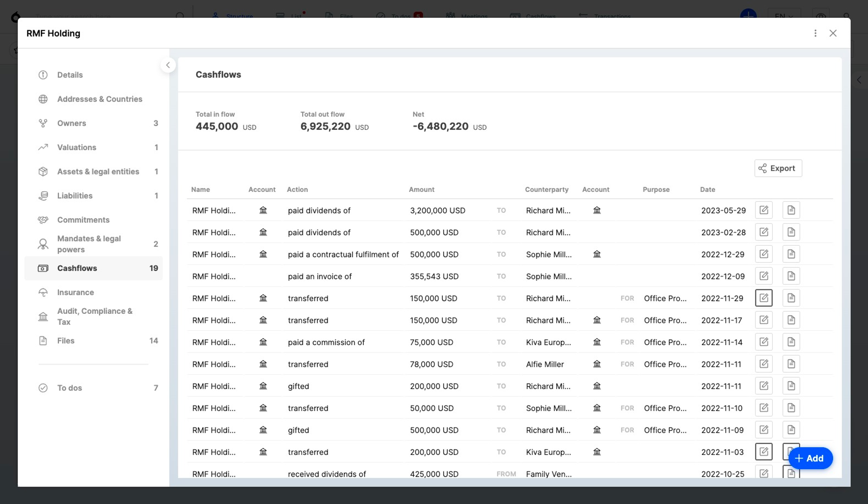Click Kiva Europ... counterparty in commission row
The height and width of the screenshot is (504, 868).
[x=549, y=342]
